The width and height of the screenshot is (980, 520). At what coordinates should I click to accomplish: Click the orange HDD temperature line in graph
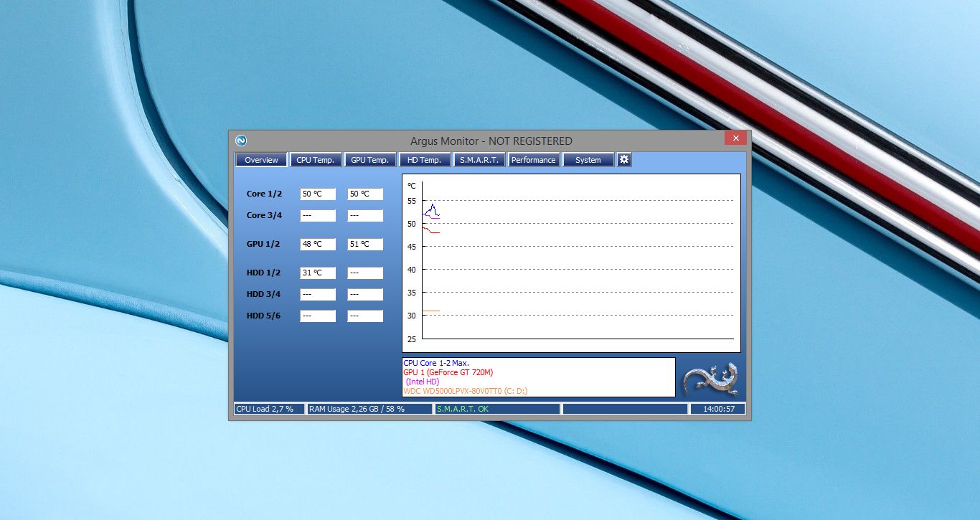click(430, 311)
